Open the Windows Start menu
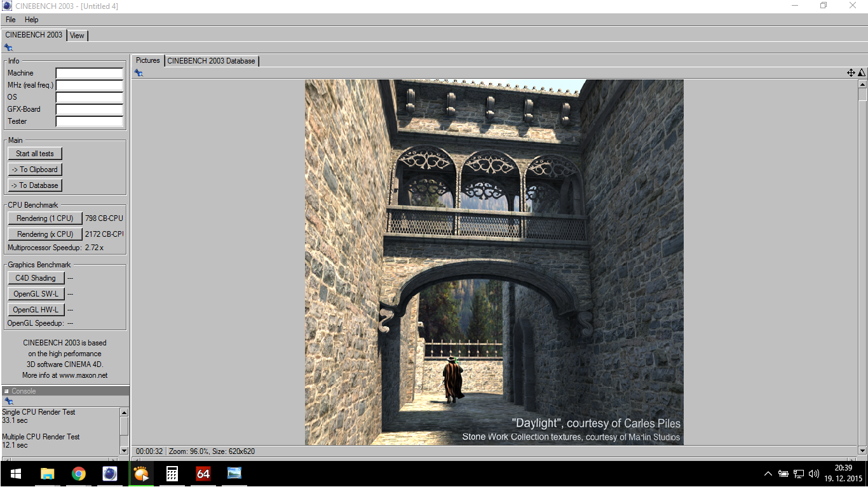The image size is (868, 487). (x=15, y=474)
